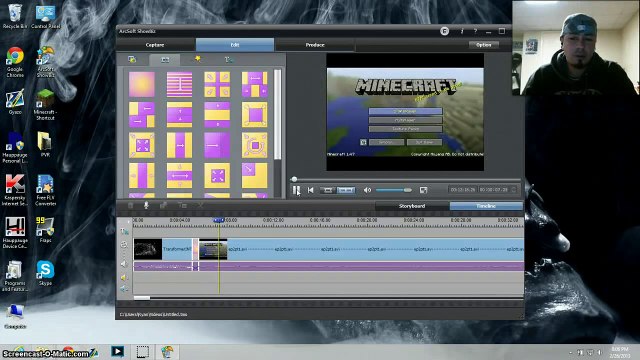Open the text titles panel icon
This screenshot has width=640, height=360.
point(229,60)
